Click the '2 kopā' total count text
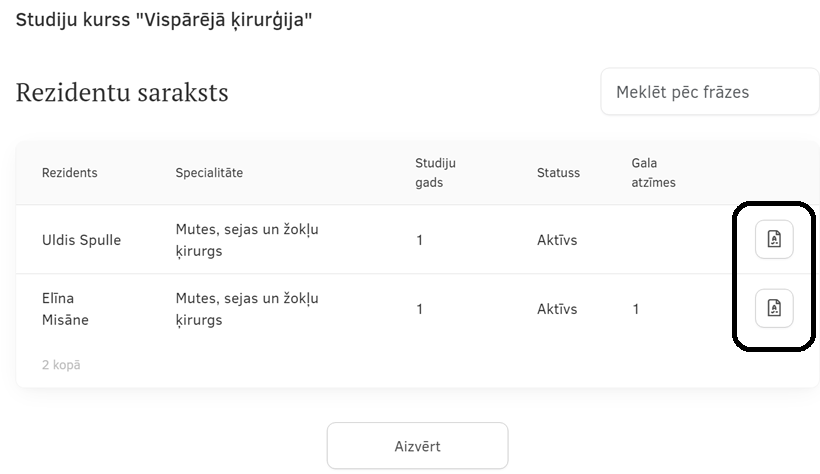Image resolution: width=820 pixels, height=474 pixels. click(x=61, y=365)
